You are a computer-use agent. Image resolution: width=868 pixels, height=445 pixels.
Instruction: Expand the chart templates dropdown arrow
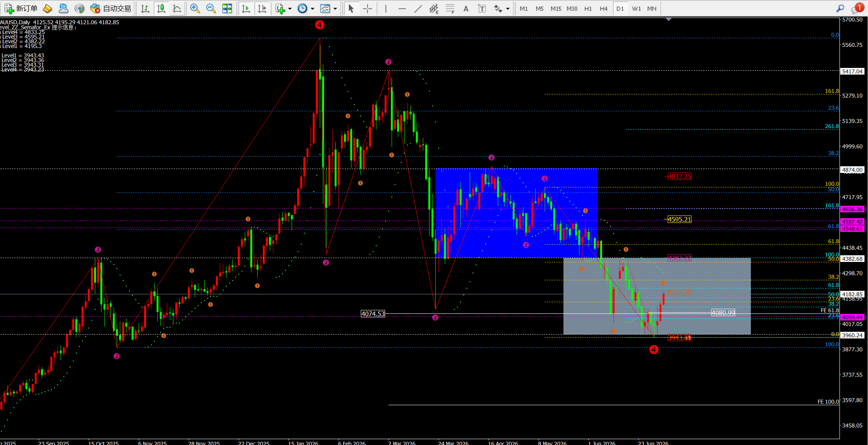tap(335, 9)
